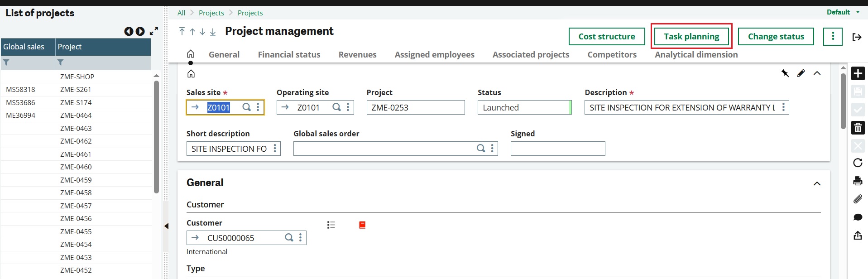Viewport: 868px width, 279px height.
Task: Search Operating site with magnifier icon
Action: pos(336,107)
